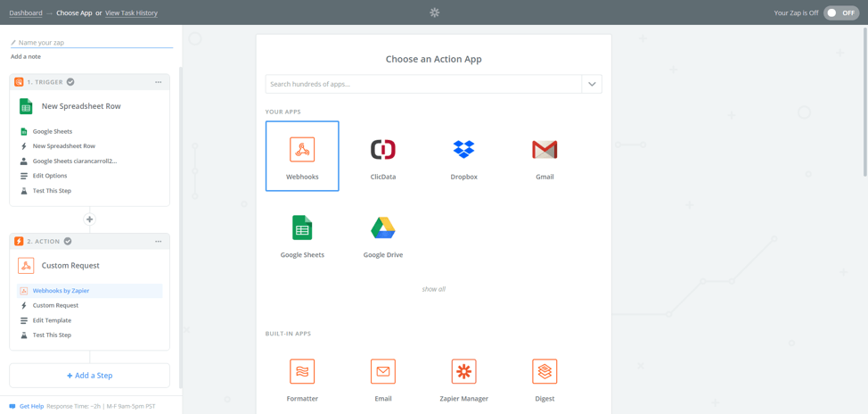868x414 pixels.
Task: Click the 2. ACTION header label
Action: click(x=44, y=241)
